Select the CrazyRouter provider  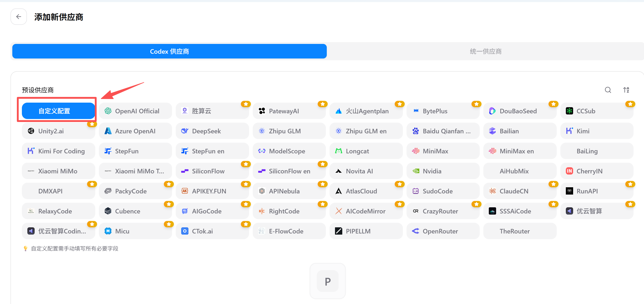tap(443, 211)
